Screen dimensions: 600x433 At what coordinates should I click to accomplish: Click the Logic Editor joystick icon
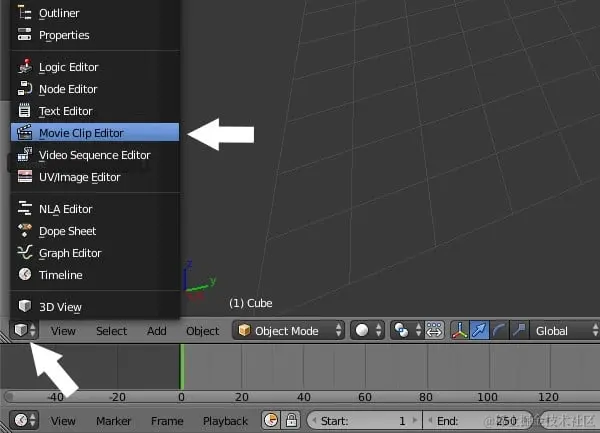tap(25, 66)
